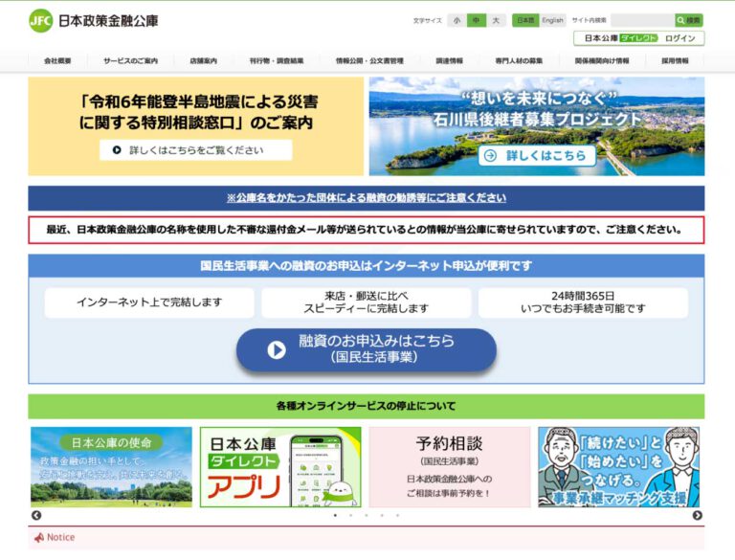Click the loan application section header banner

pyautogui.click(x=367, y=266)
